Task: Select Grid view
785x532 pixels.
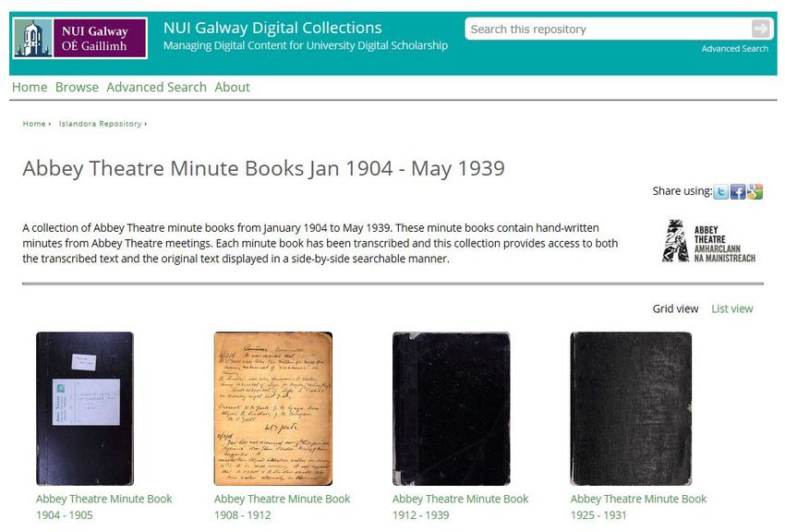Action: (675, 308)
